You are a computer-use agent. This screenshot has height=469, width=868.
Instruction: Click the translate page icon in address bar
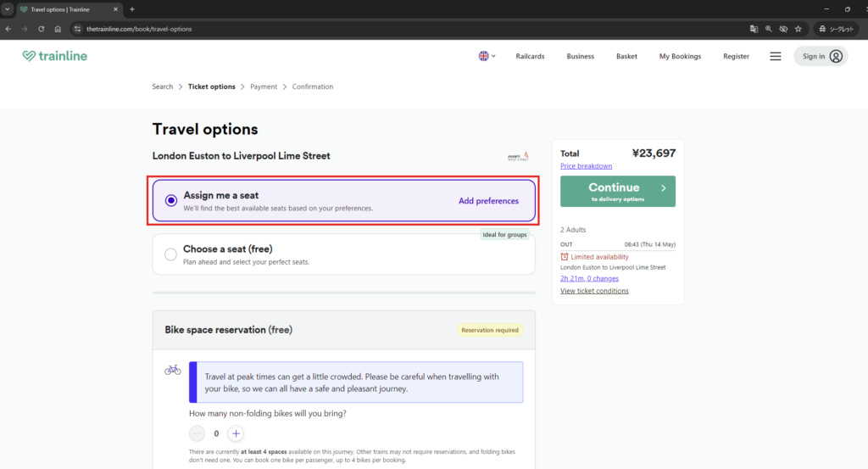754,29
